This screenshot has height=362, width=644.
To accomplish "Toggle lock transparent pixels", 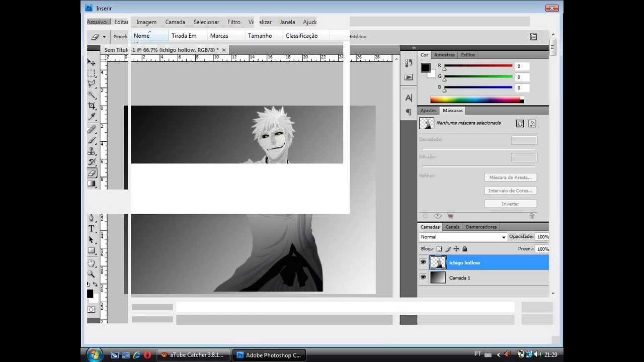I will coord(439,249).
